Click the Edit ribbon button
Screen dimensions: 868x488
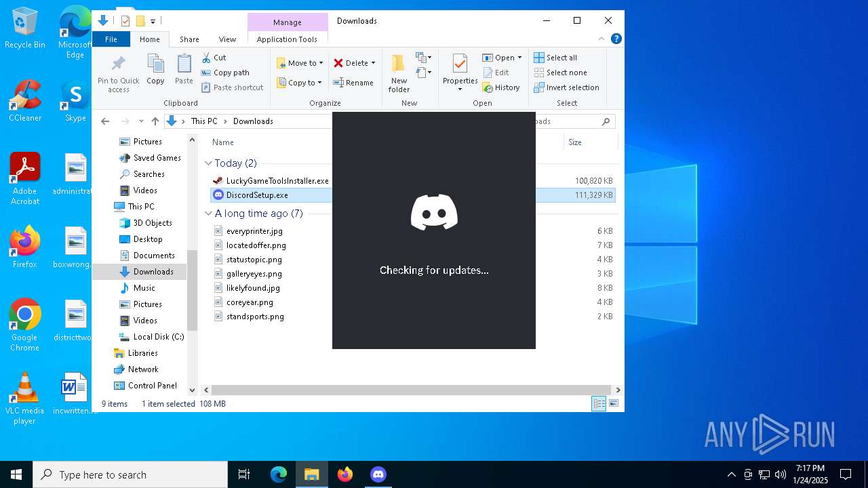pyautogui.click(x=496, y=73)
